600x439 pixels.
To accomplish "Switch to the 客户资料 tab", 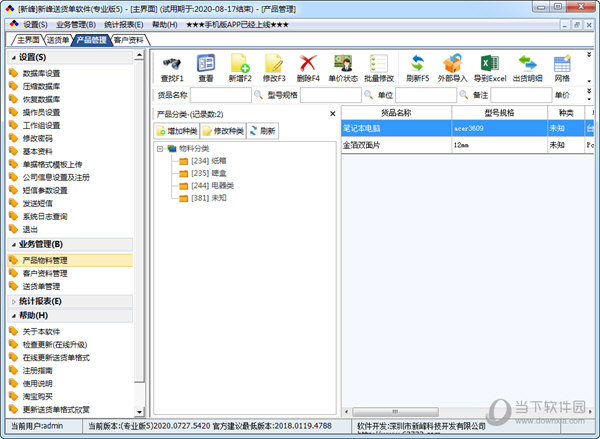I will [130, 40].
